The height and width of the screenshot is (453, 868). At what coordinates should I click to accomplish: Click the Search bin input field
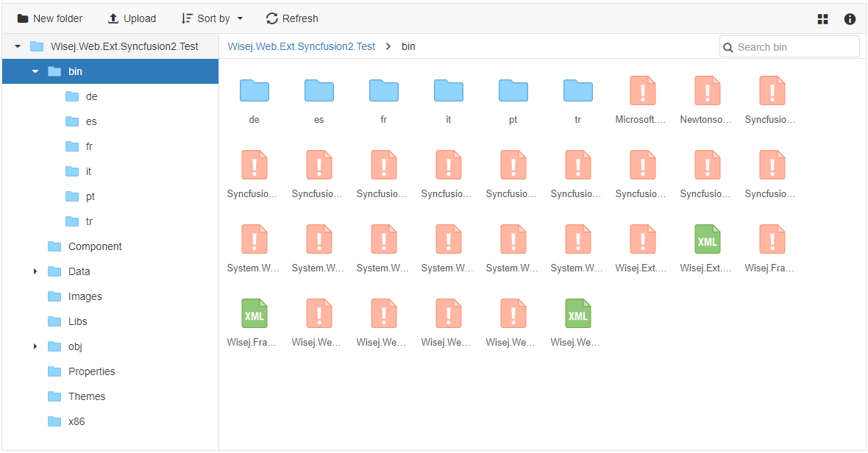(x=789, y=47)
